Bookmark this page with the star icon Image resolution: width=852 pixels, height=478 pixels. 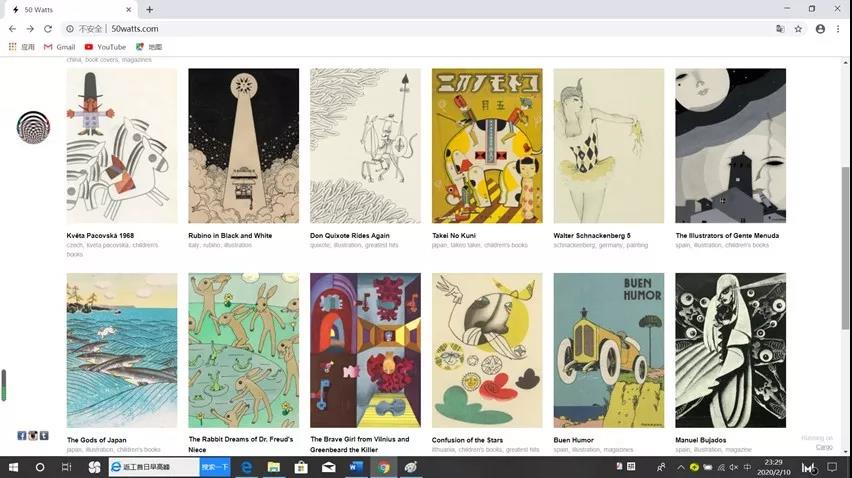pos(798,29)
